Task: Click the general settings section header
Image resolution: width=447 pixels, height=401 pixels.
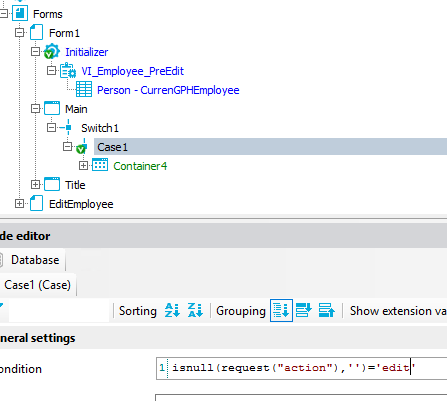Action: click(223, 338)
